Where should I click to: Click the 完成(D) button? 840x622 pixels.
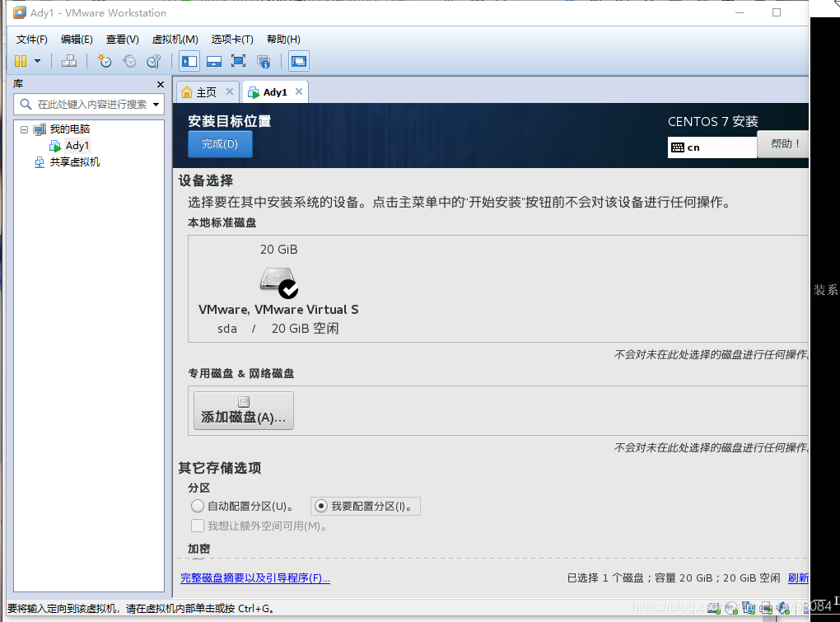point(220,144)
